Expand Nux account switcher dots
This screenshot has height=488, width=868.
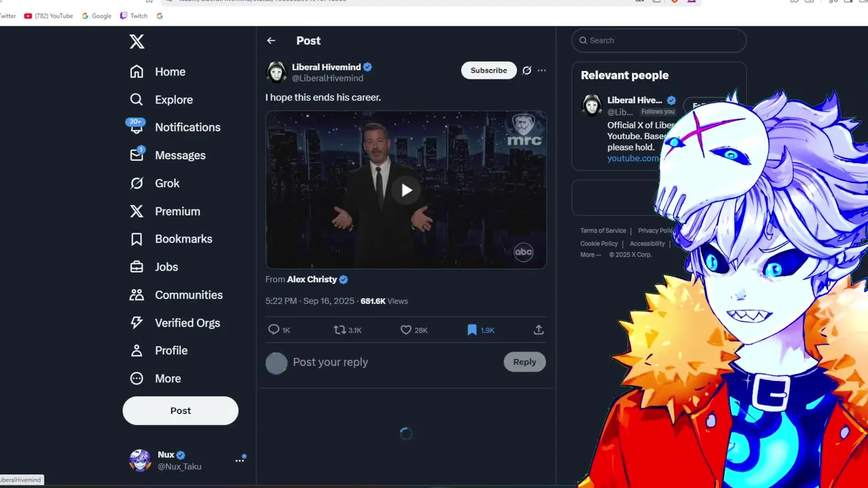point(239,460)
